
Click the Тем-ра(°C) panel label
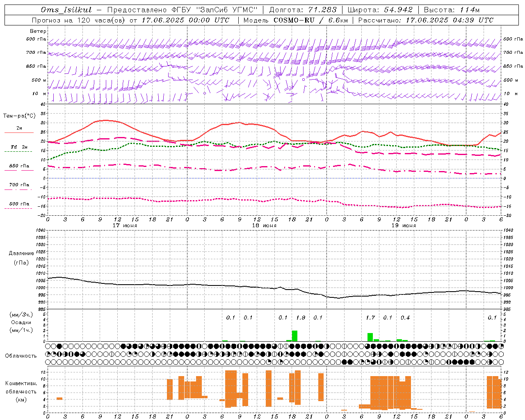[19, 116]
